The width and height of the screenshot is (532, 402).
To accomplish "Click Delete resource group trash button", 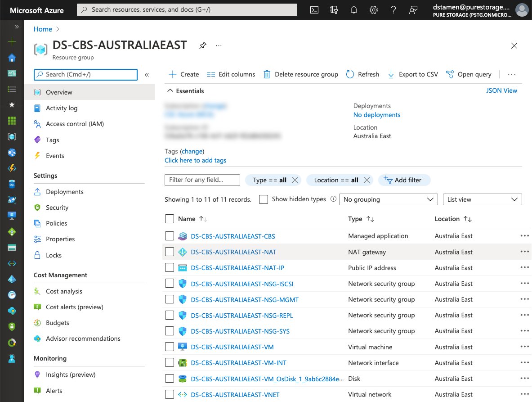I will point(300,74).
